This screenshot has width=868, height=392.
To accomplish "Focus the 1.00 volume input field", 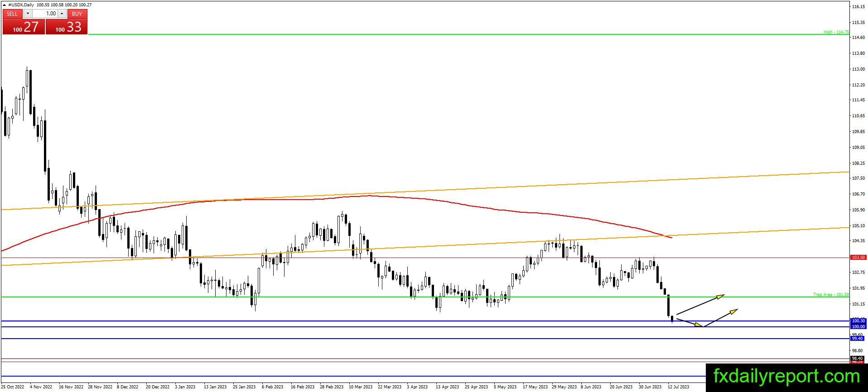I will pos(45,14).
